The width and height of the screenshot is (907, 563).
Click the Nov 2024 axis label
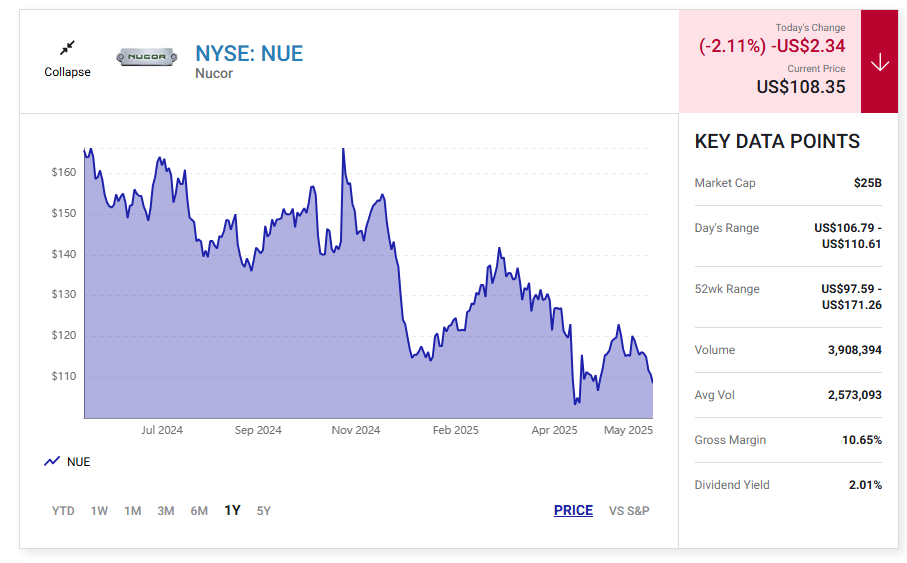pyautogui.click(x=356, y=430)
